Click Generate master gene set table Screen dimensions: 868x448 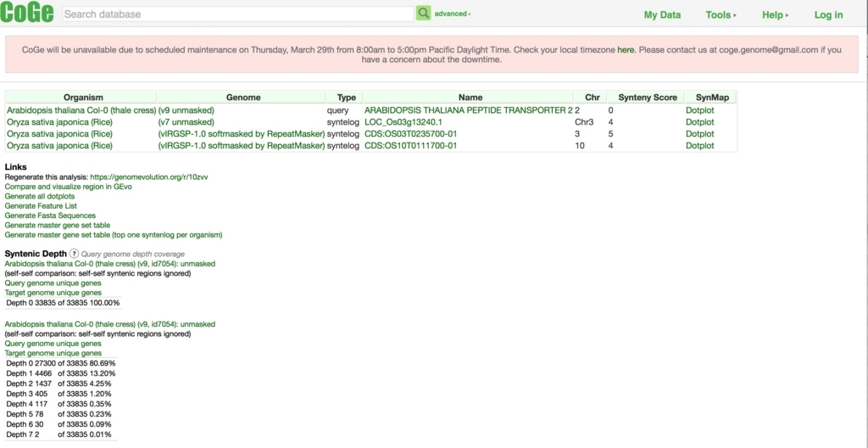coord(57,225)
